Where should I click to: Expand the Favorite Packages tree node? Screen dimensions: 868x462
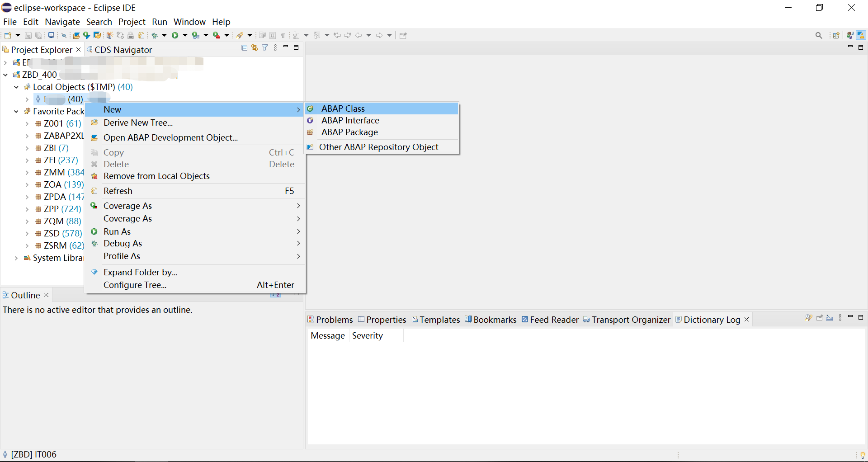[x=16, y=111]
